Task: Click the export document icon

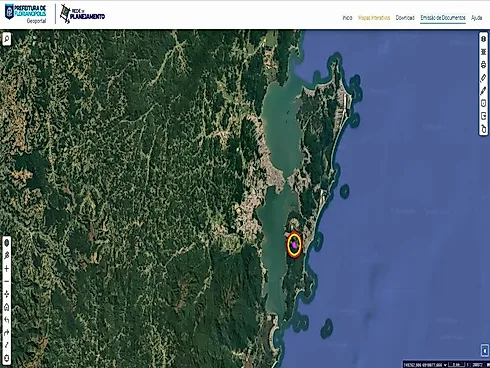Action: pyautogui.click(x=483, y=116)
